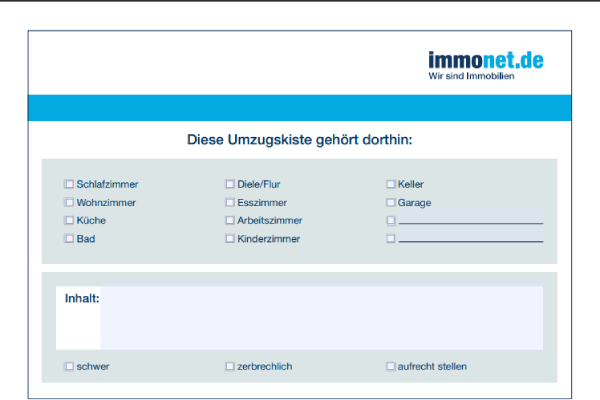The width and height of the screenshot is (600, 400).
Task: Click into the Inhalt text field
Action: (x=320, y=317)
